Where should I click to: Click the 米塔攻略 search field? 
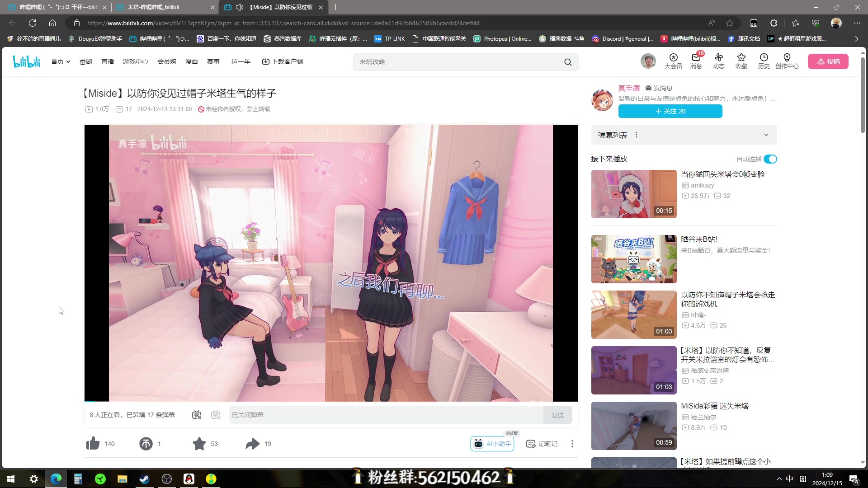click(x=459, y=62)
